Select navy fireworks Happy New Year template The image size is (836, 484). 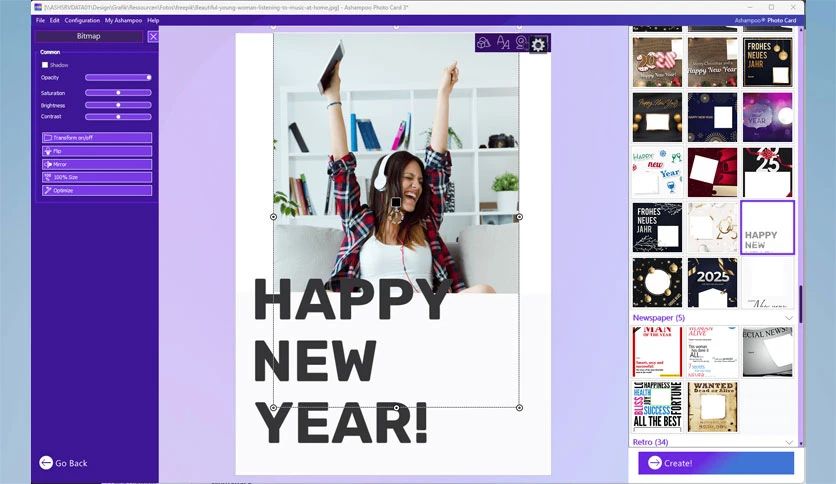[x=712, y=117]
